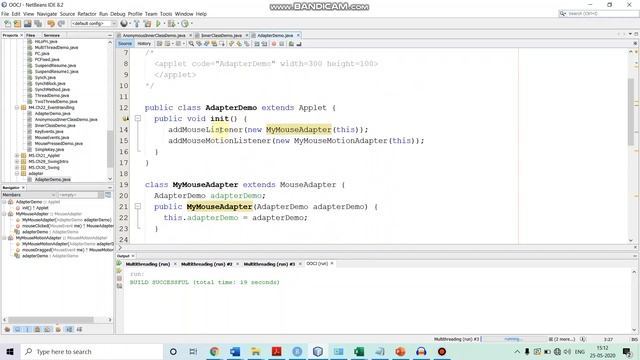Click the Debug Project icon

[171, 24]
